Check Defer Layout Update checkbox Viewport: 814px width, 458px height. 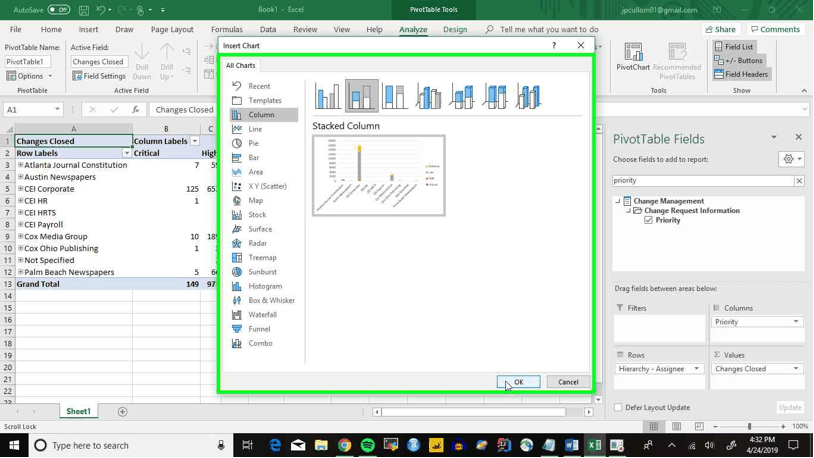pos(618,408)
